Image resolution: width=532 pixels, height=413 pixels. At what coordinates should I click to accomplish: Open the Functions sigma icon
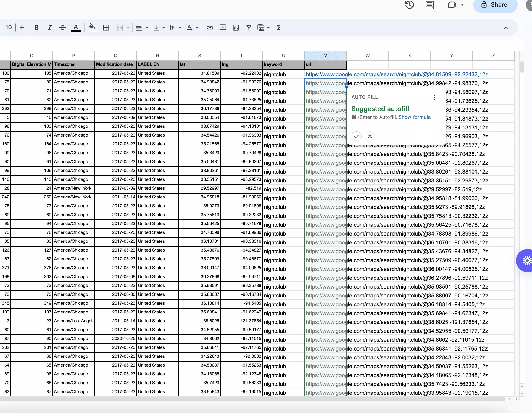click(278, 28)
